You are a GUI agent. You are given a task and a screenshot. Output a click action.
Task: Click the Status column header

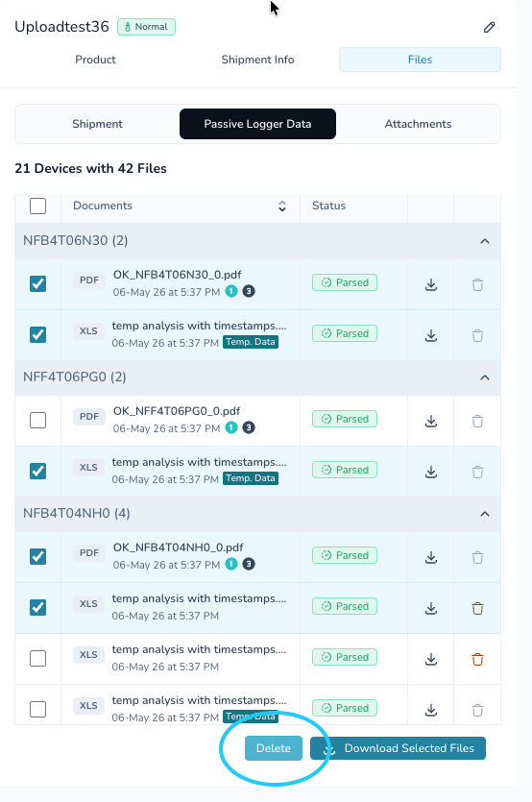pos(329,206)
